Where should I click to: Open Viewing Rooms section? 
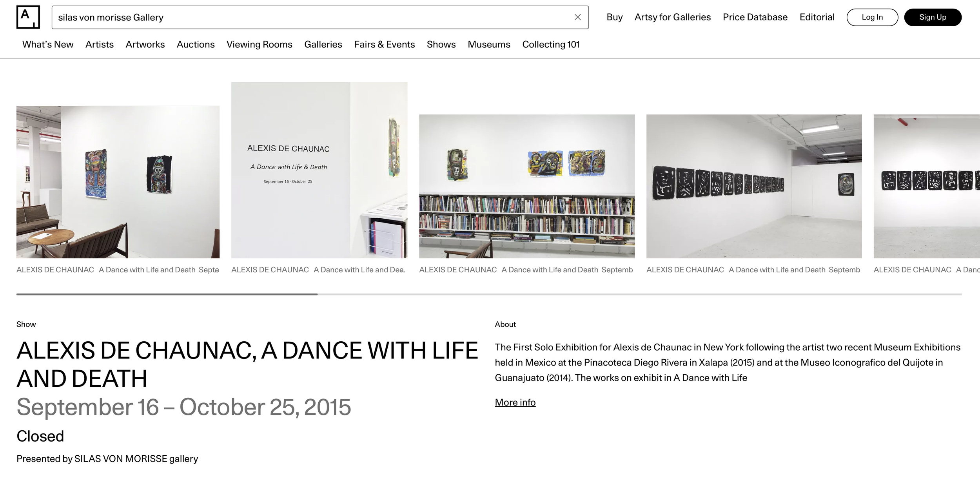pyautogui.click(x=260, y=44)
